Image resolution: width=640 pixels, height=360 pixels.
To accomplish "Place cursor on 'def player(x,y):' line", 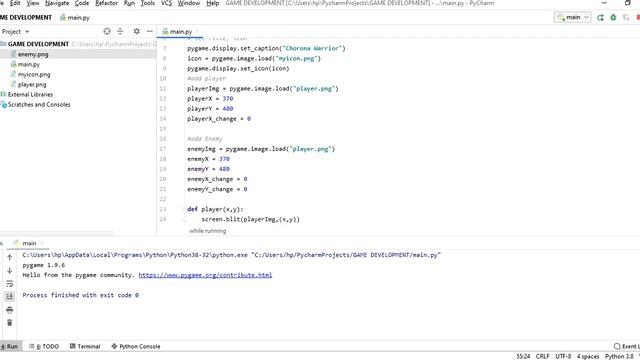I will 215,209.
